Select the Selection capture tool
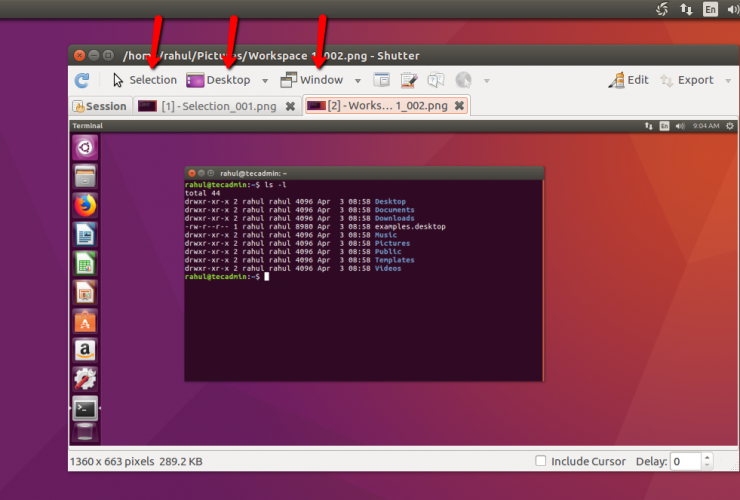This screenshot has width=740, height=500. click(x=144, y=80)
